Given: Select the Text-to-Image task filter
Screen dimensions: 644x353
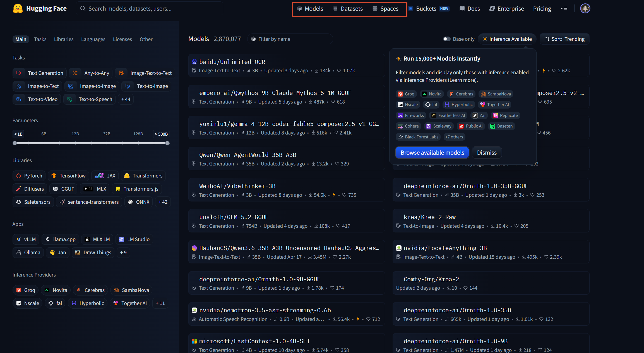Looking at the screenshot, I should point(146,86).
